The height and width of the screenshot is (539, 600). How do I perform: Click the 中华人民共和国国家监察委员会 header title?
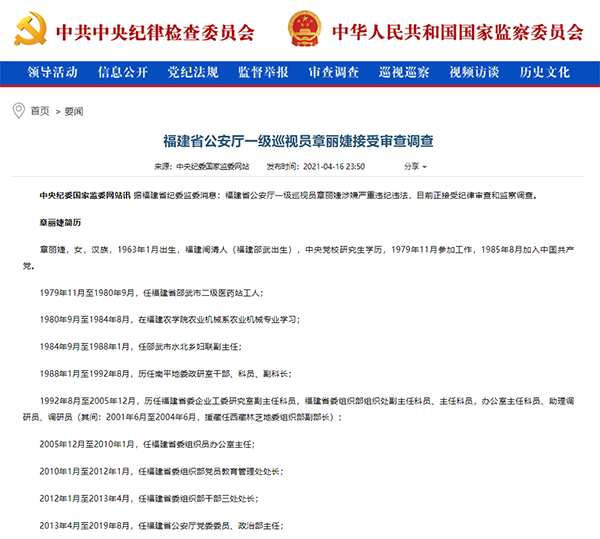457,31
